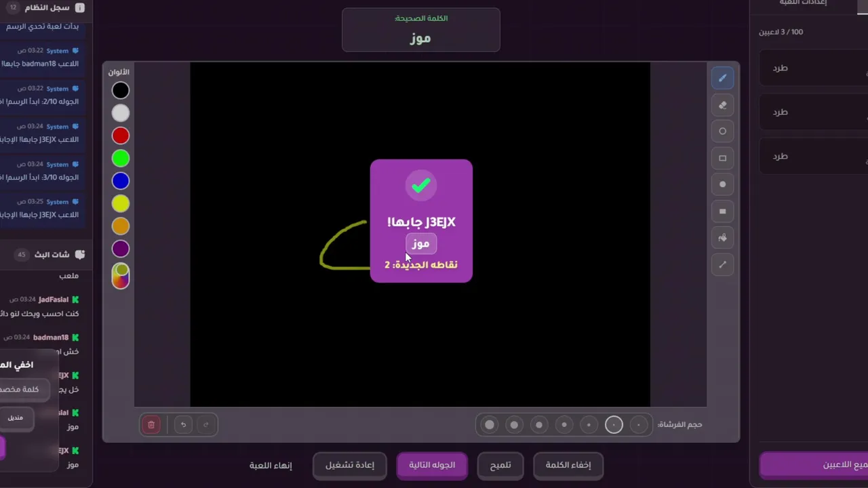
Task: Choose the third-largest brush size
Action: (539, 425)
